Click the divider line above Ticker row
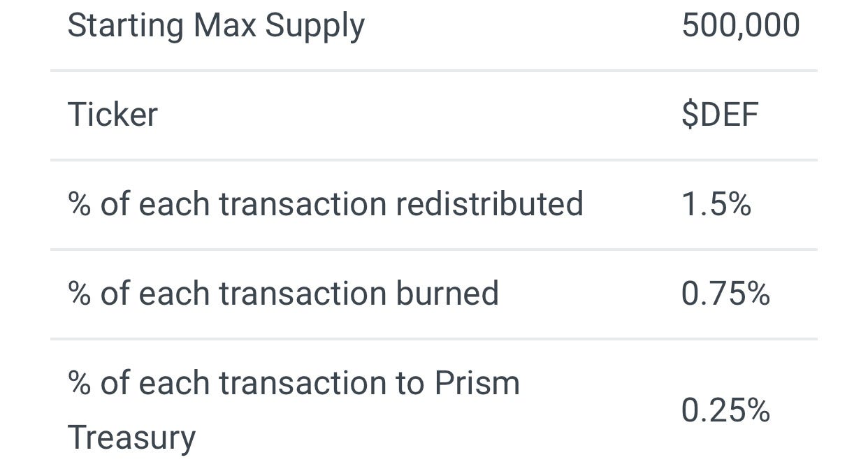Viewport: 868px width, 476px height. click(x=433, y=71)
